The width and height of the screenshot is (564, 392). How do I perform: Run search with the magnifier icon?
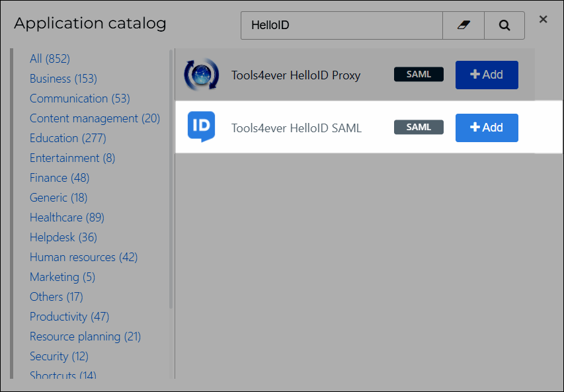tap(504, 25)
